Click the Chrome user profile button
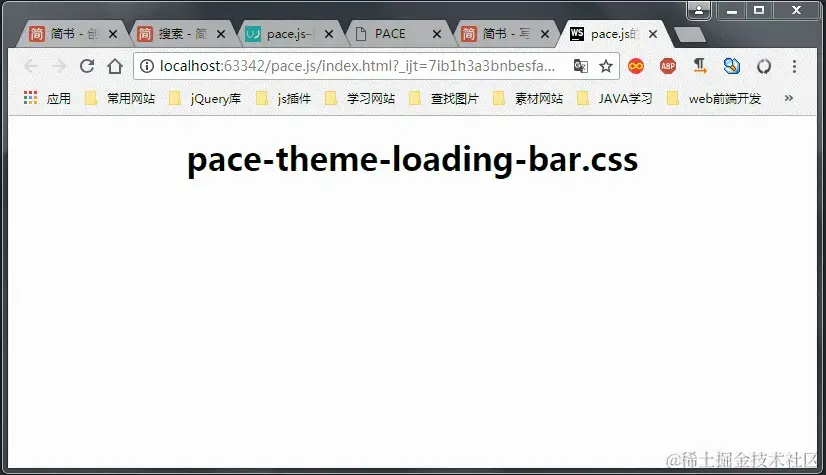Screen dimensions: 826x475 click(699, 10)
